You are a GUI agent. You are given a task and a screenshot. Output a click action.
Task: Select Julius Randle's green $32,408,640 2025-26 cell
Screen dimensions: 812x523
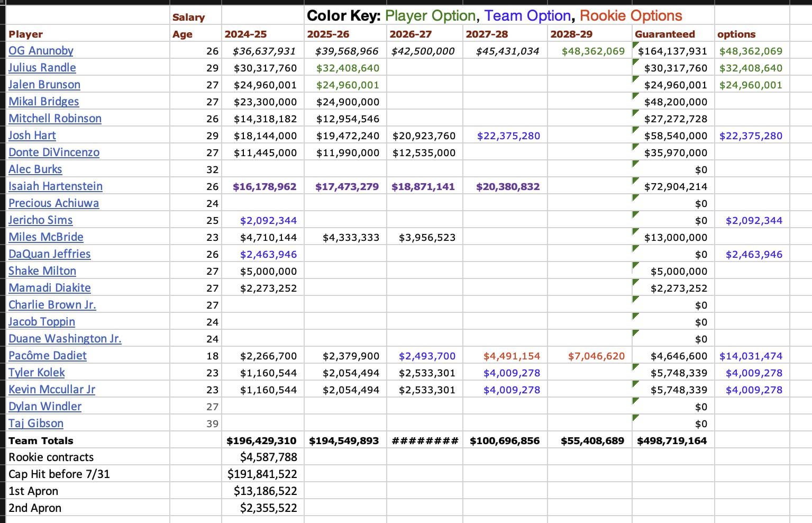[348, 68]
